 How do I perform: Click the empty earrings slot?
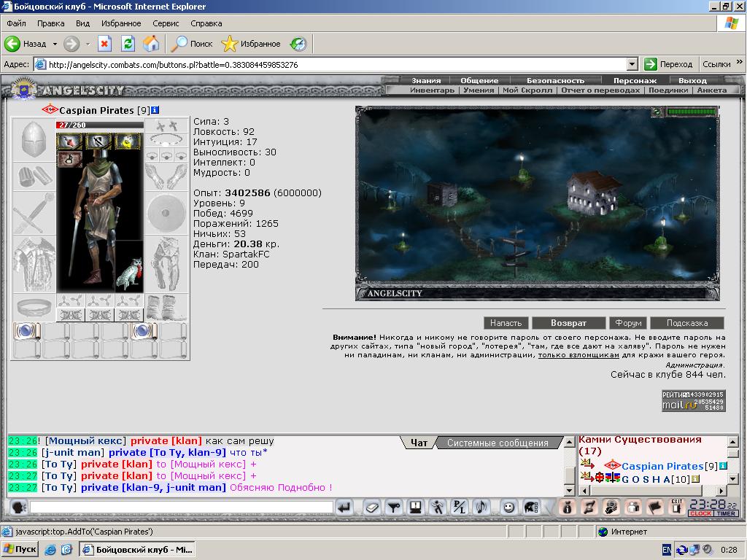tap(166, 125)
